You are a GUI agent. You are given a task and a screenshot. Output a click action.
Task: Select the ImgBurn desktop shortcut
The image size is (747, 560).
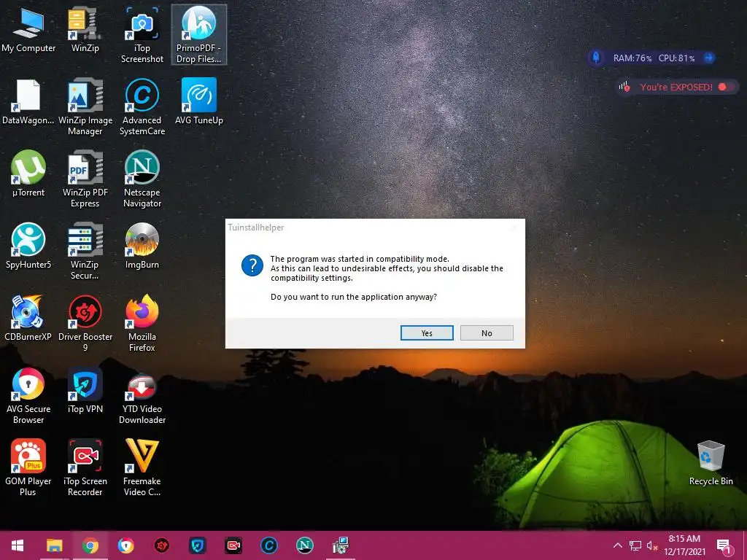tap(142, 246)
